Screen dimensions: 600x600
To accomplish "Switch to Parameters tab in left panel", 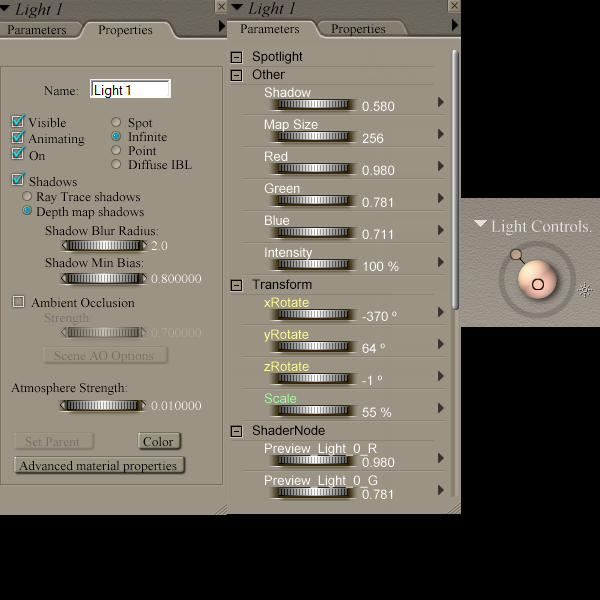I will [37, 30].
